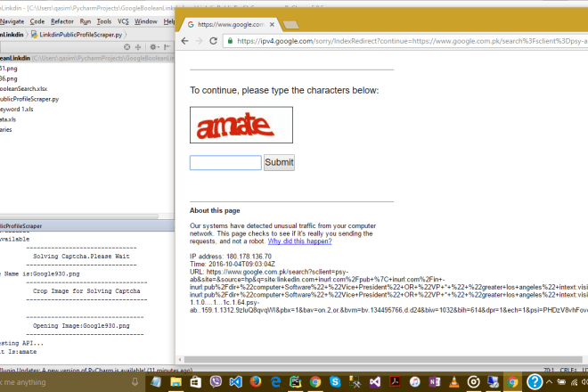Select 36.png in the project tree

pyautogui.click(x=9, y=78)
